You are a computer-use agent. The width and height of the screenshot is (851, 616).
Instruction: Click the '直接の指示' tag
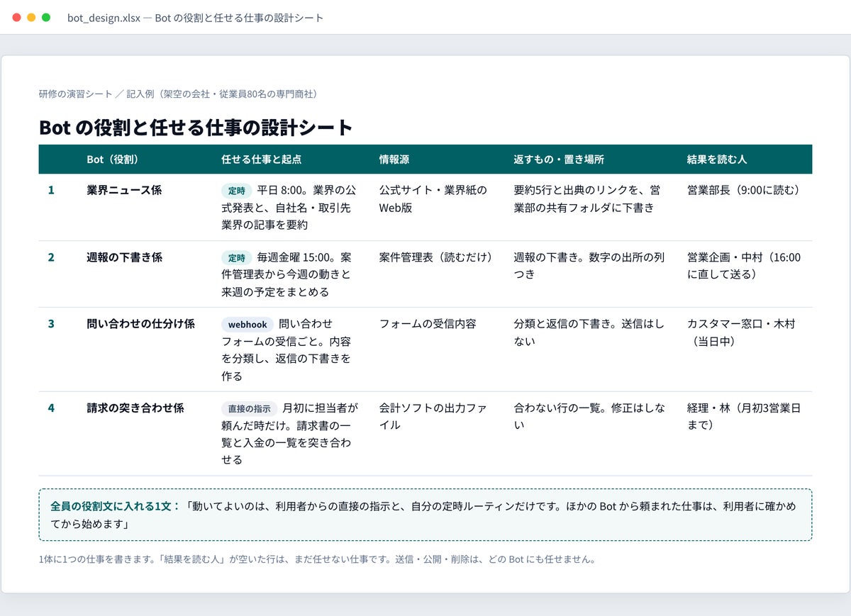(x=249, y=409)
